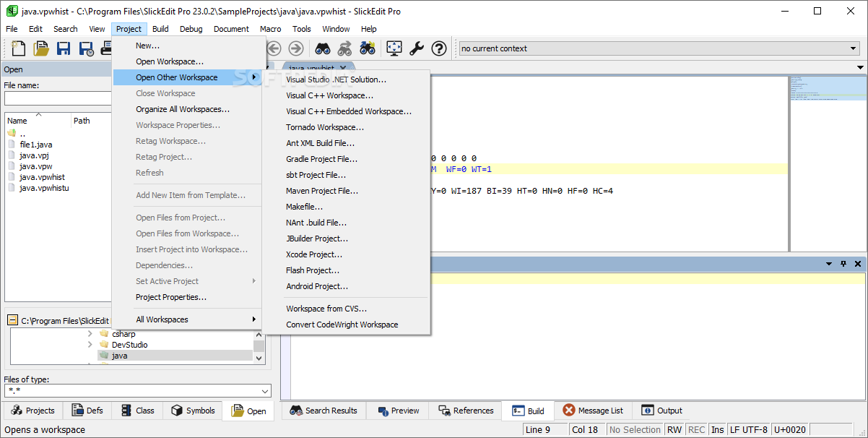
Task: Open the Message List tab
Action: 591,411
